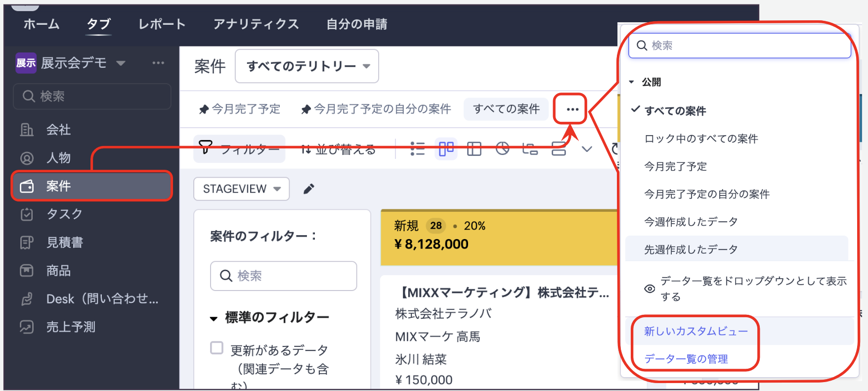The height and width of the screenshot is (391, 868).
Task: Focus the 検索 field under 案件のフィルター
Action: click(284, 276)
